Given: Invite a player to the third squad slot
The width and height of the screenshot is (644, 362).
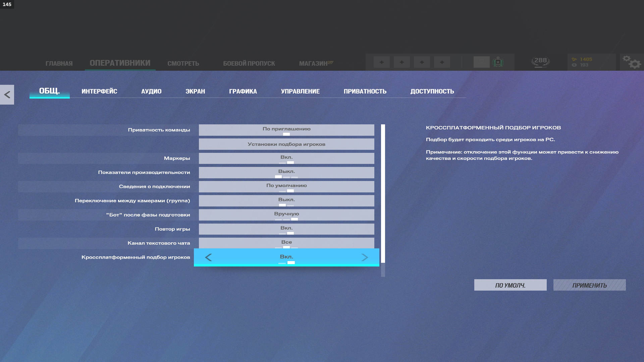Looking at the screenshot, I should coord(422,62).
